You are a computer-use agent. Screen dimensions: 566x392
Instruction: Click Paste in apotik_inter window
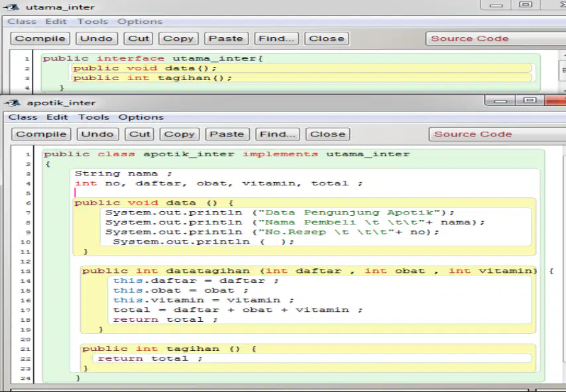pyautogui.click(x=227, y=134)
